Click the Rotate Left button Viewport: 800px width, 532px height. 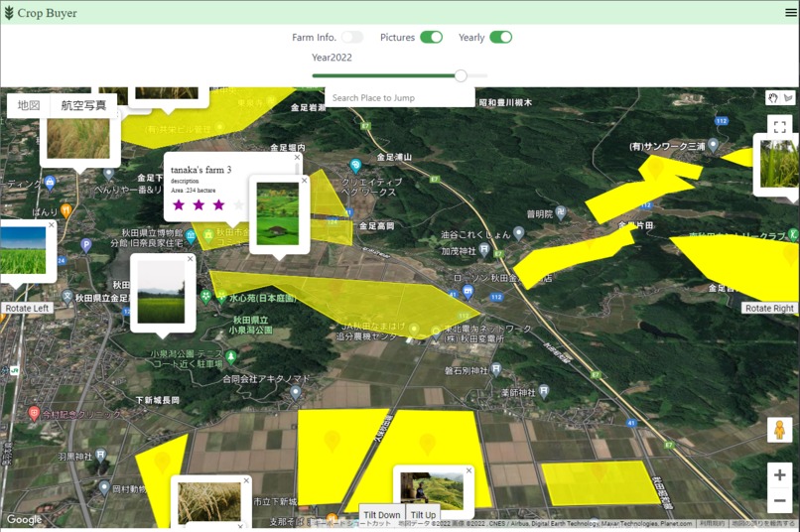pos(27,308)
